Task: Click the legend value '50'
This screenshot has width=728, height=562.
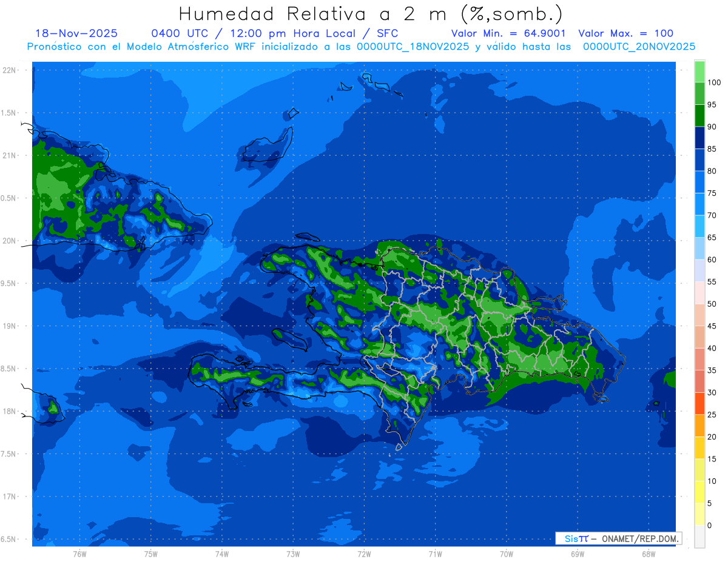Action: point(712,304)
